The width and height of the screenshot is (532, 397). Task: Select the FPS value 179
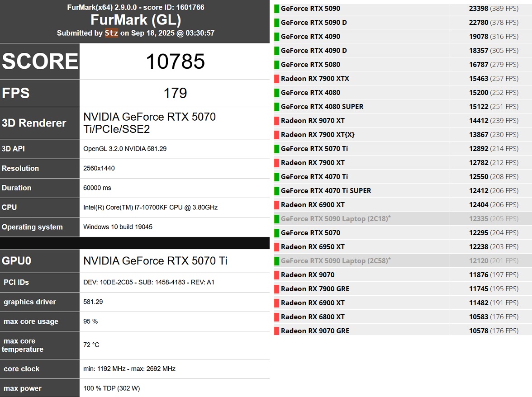[x=175, y=93]
